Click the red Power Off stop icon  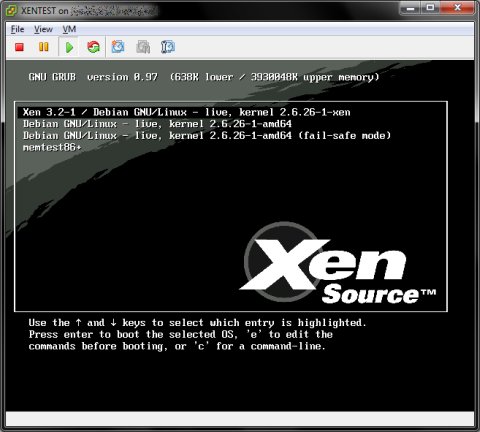point(19,47)
